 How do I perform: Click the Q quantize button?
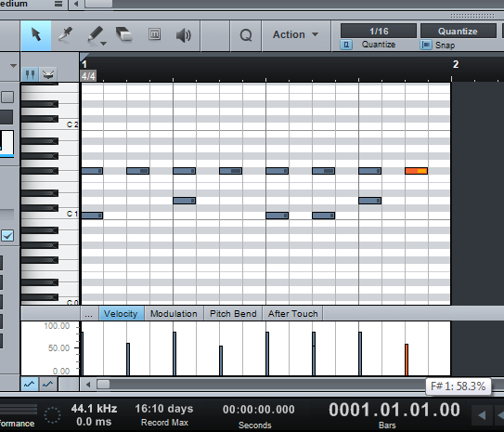point(246,34)
